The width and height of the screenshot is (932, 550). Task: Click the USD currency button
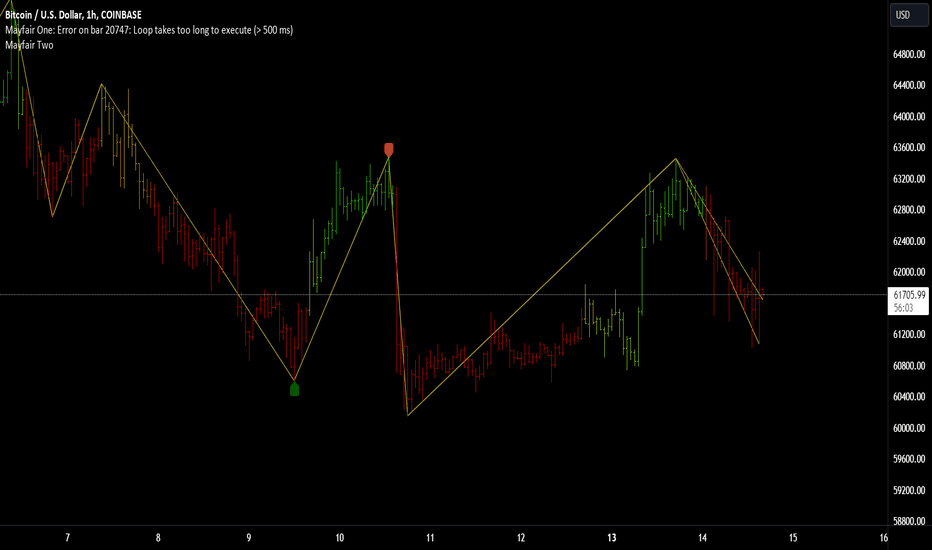pos(908,15)
